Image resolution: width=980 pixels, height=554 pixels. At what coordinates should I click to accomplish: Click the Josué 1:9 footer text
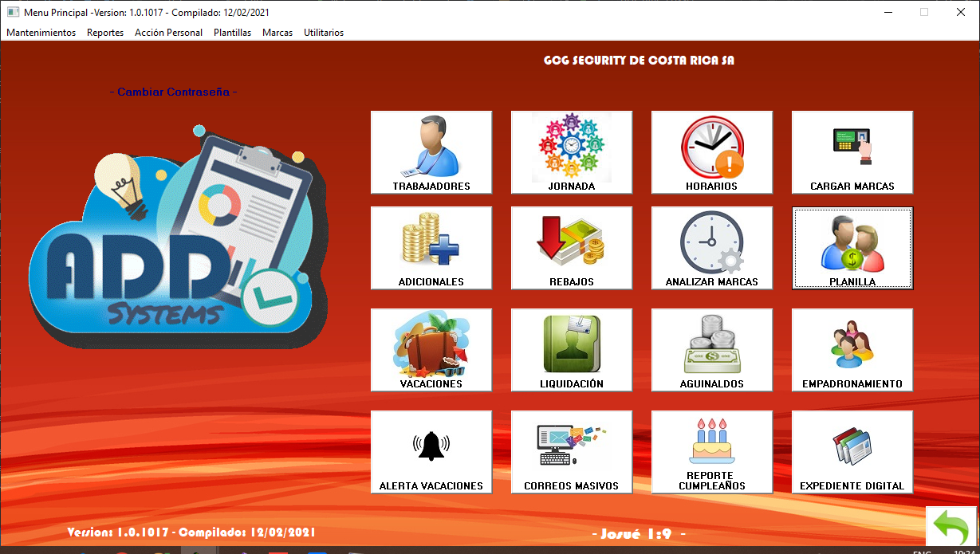click(x=639, y=534)
